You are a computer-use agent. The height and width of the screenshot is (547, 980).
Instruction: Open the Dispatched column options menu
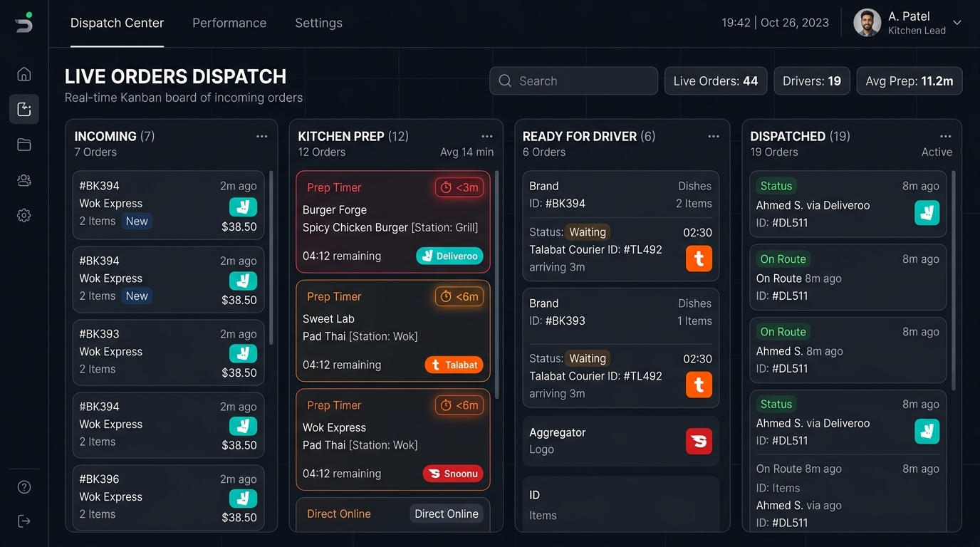945,136
